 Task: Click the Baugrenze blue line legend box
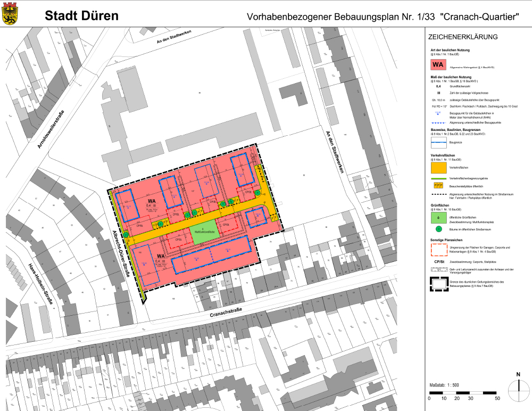coord(438,142)
